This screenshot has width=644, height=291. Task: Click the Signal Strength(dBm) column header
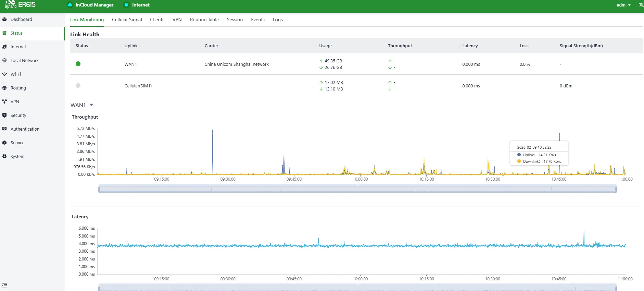(x=581, y=46)
